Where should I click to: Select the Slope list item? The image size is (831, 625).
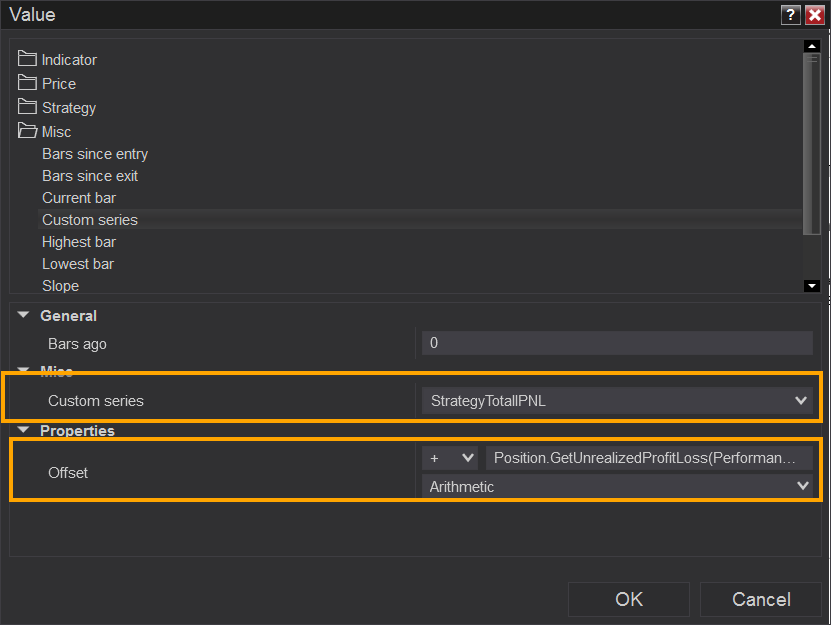click(60, 286)
